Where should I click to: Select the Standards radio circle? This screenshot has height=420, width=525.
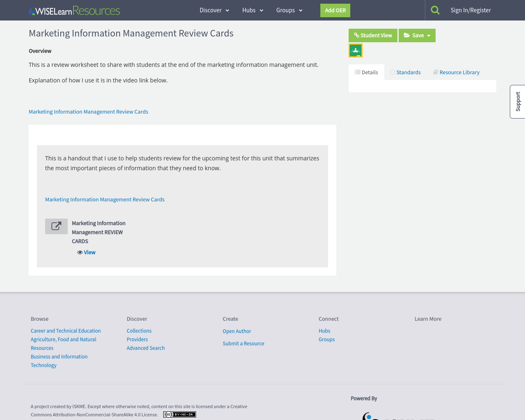pyautogui.click(x=392, y=71)
